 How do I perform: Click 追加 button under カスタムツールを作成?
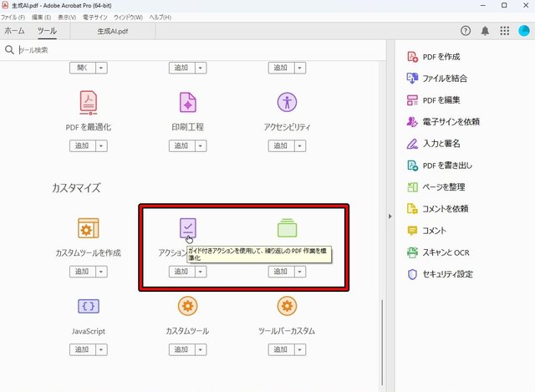[x=83, y=272]
